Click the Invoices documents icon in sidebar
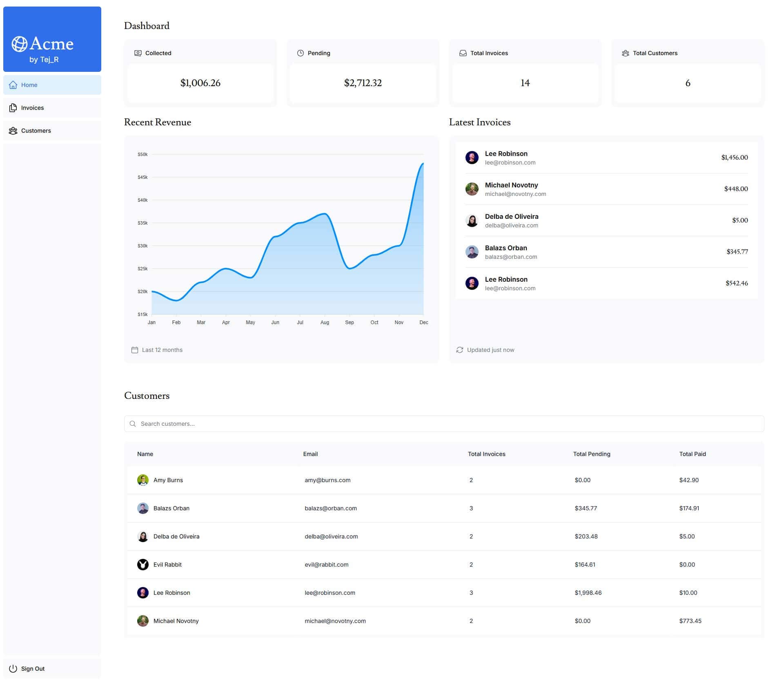The image size is (784, 685). pos(13,108)
